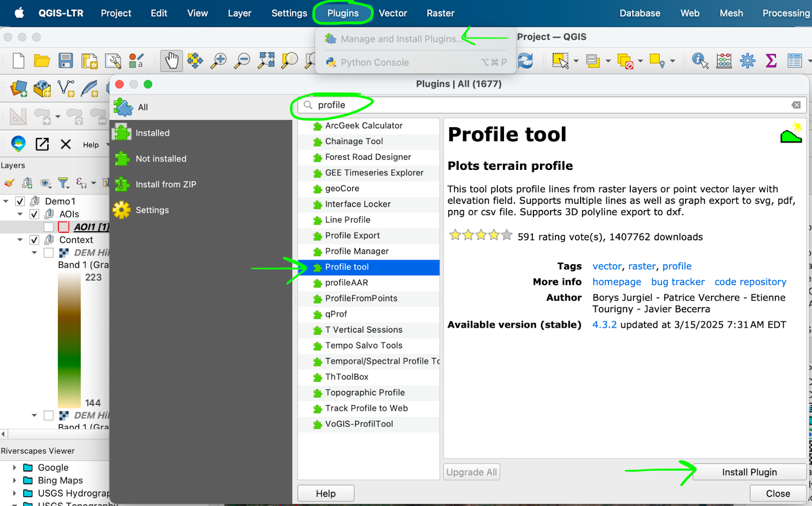
Task: Click the Zoom to Selection icon
Action: pos(289,61)
